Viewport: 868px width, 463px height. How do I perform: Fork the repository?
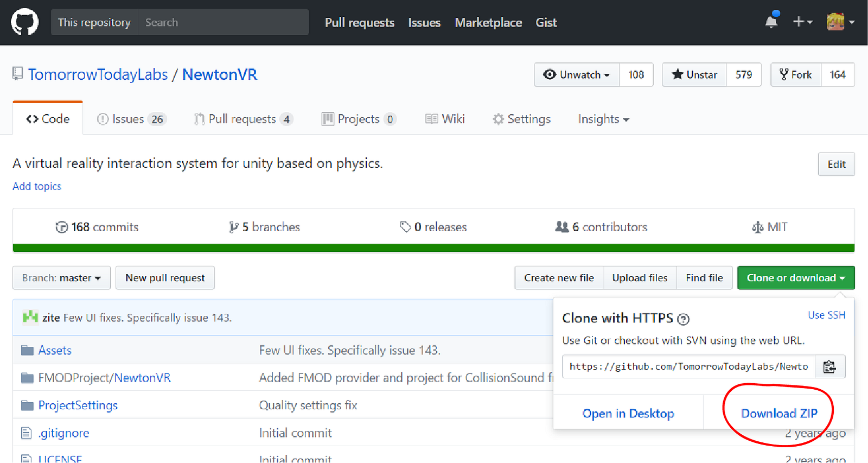coord(796,75)
